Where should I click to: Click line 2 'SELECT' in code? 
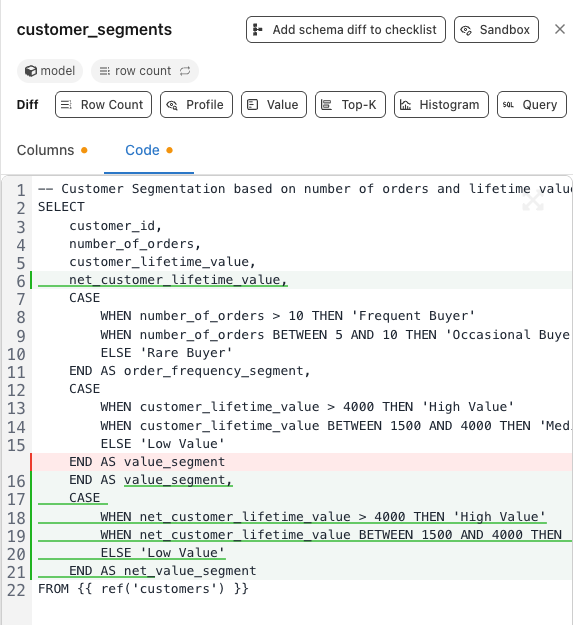[61, 207]
